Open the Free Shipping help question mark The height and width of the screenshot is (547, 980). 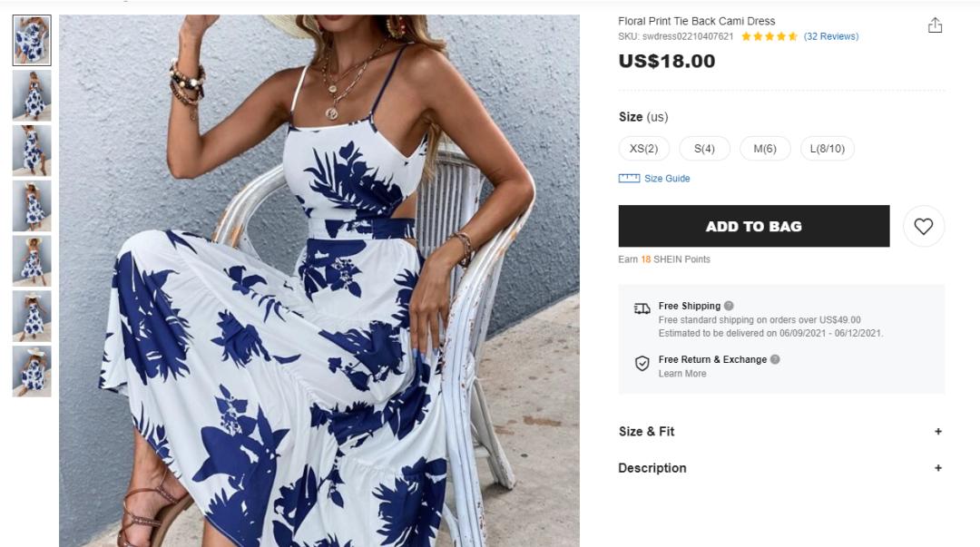click(729, 306)
